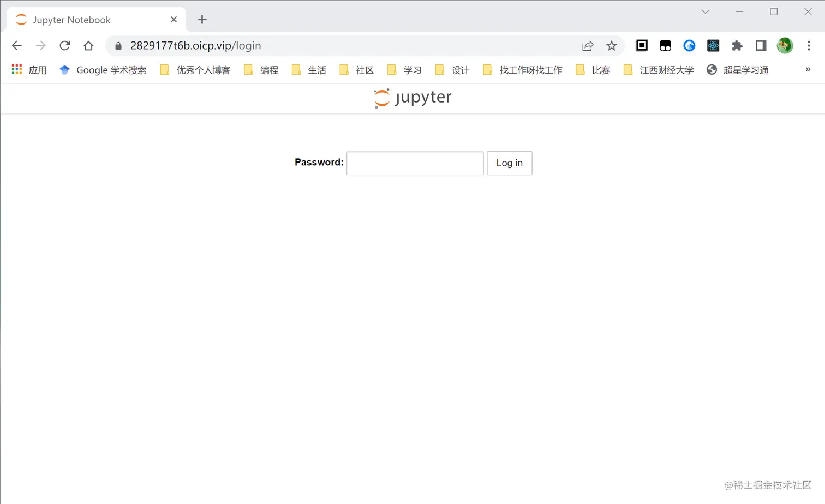Open the 优秀个人博客 bookmark folder
Image resolution: width=825 pixels, height=504 pixels.
[x=195, y=70]
